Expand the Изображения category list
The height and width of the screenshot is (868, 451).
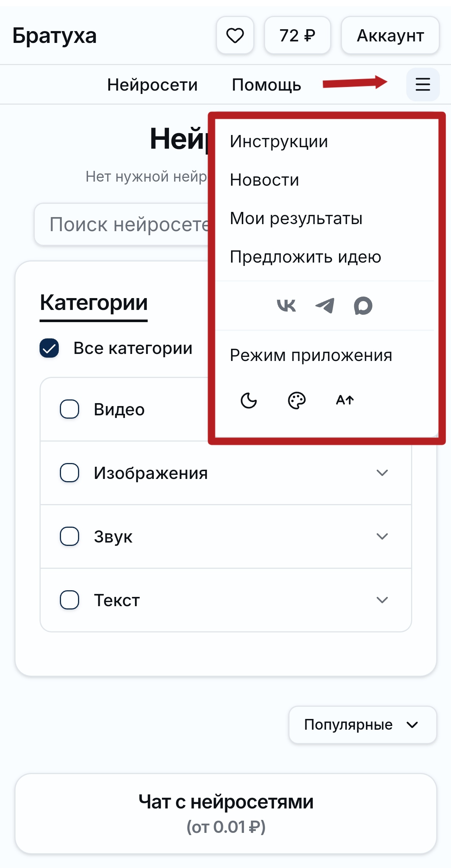click(x=382, y=472)
